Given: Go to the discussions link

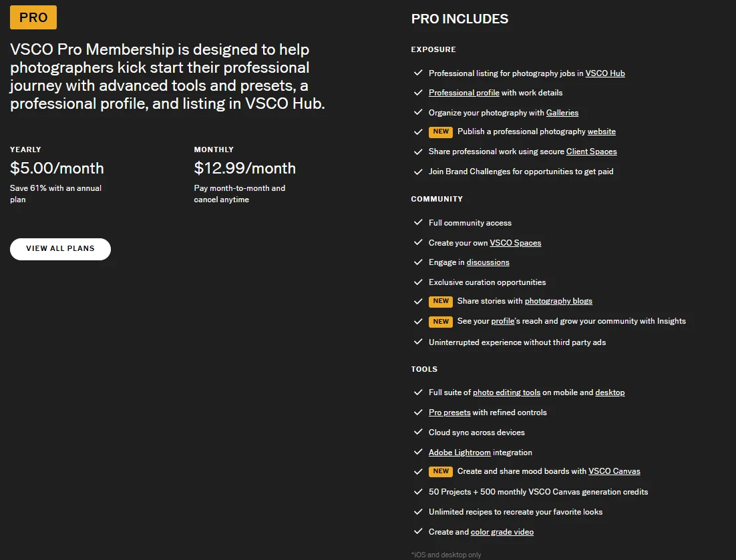Looking at the screenshot, I should click(488, 262).
